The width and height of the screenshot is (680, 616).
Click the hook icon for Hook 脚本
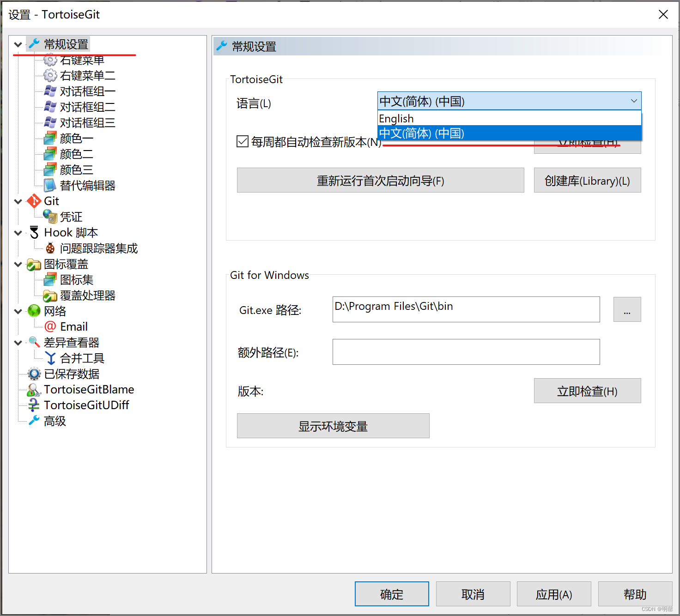click(34, 232)
